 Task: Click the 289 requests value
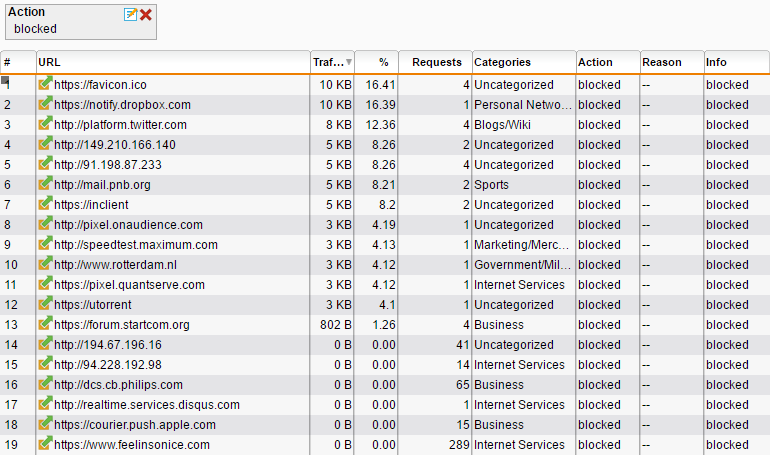pos(459,445)
